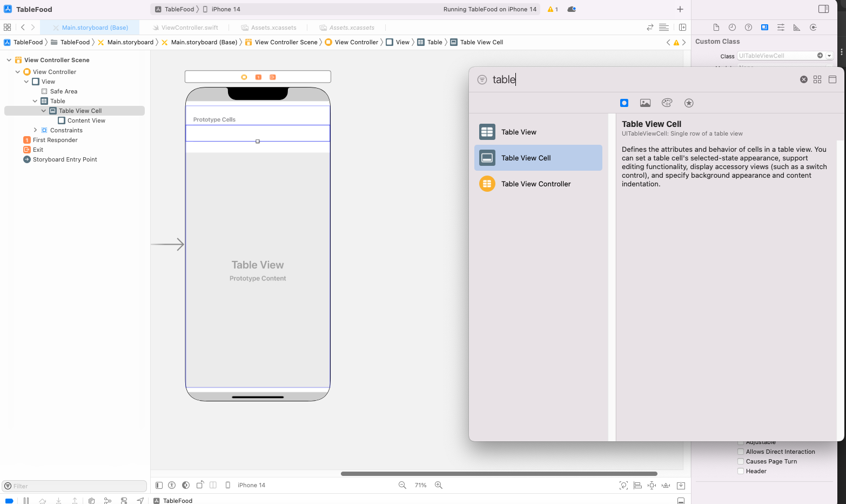Open the editor options lines menu
846x504 pixels.
coord(664,28)
